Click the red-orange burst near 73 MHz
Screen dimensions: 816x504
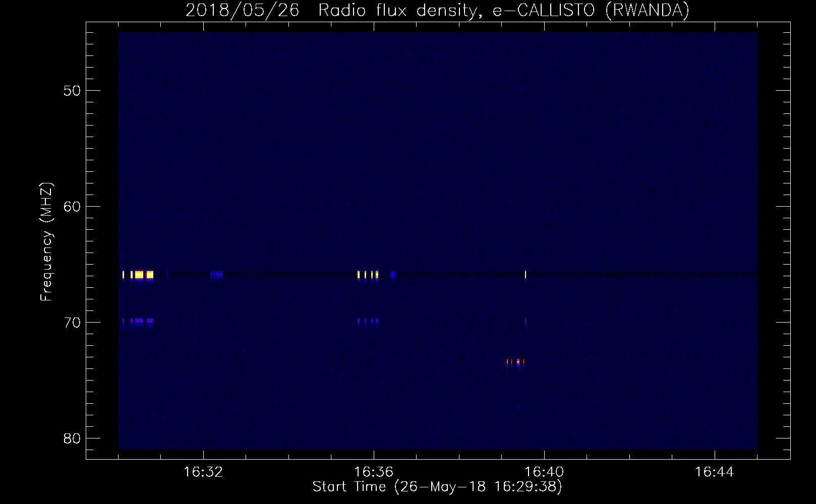tap(515, 362)
